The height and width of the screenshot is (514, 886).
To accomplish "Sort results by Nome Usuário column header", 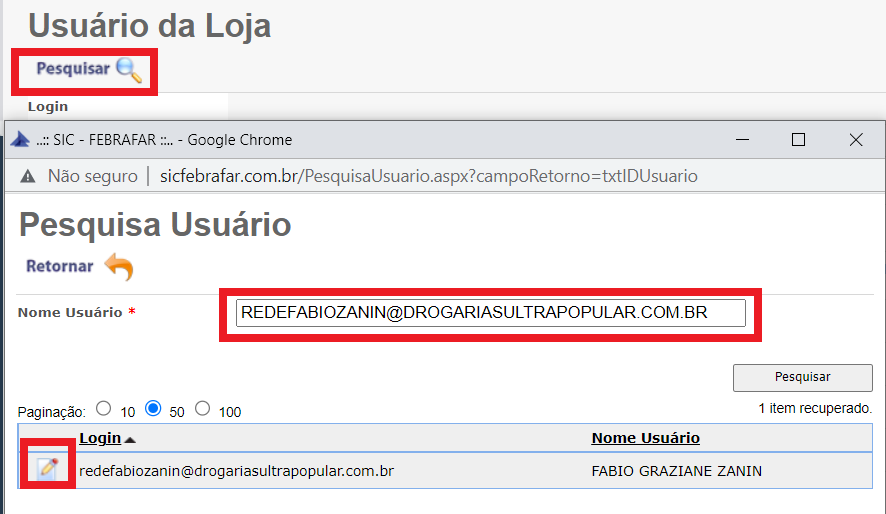I will [x=645, y=438].
